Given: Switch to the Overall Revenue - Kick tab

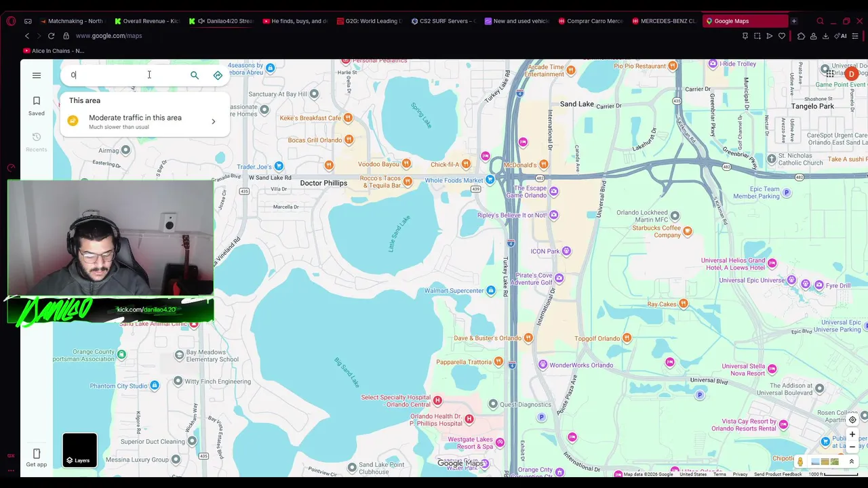Looking at the screenshot, I should (x=146, y=21).
